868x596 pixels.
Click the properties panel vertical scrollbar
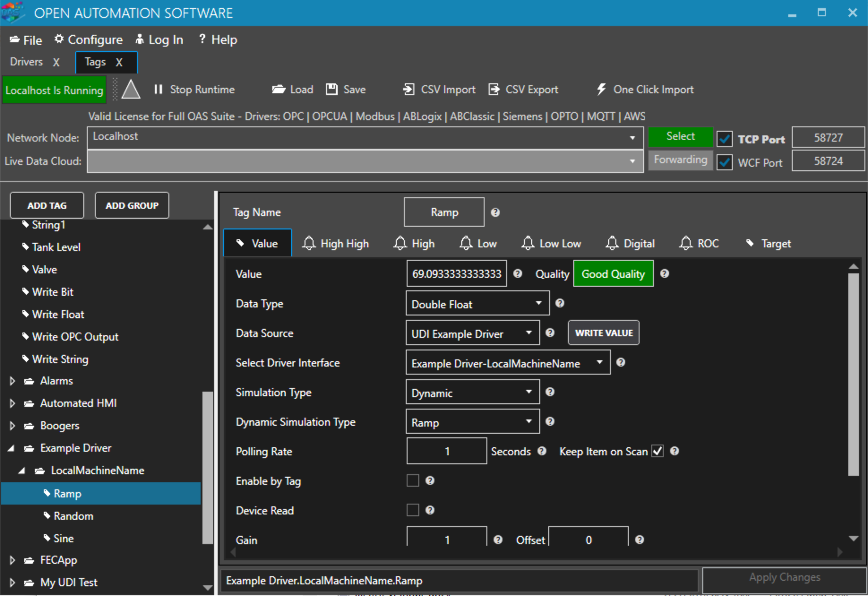(853, 374)
